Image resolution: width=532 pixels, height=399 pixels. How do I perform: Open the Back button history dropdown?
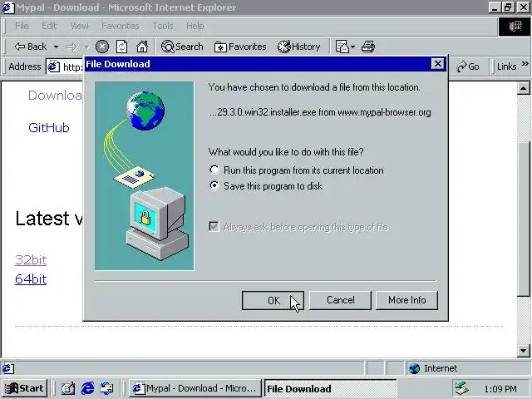point(56,47)
